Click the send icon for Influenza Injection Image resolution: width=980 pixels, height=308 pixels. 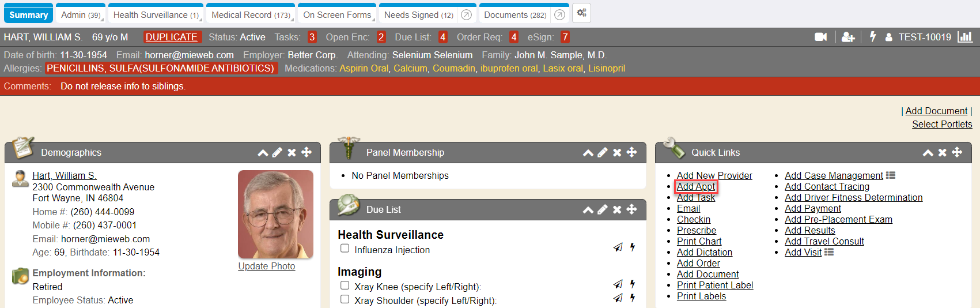(x=618, y=247)
